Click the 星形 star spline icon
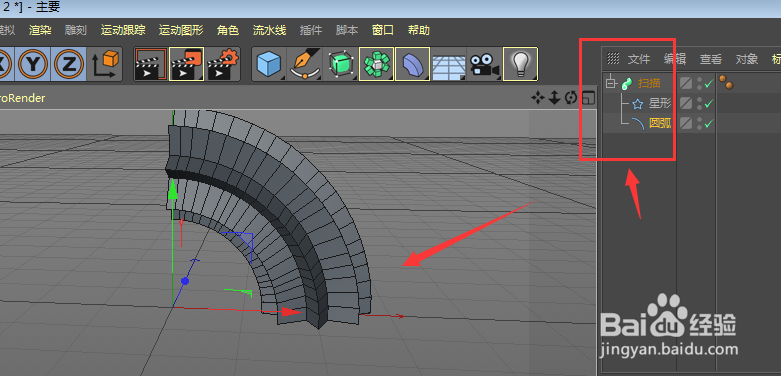 click(x=638, y=104)
